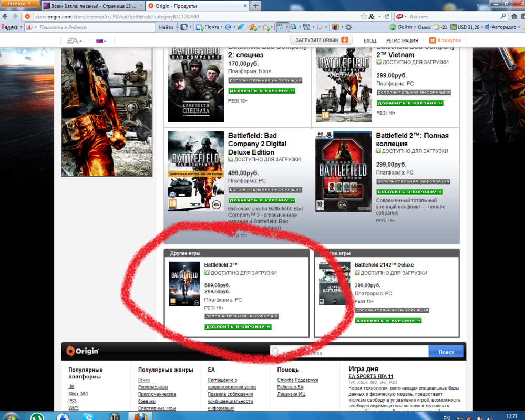
Task: Open the Ролевые игры genre link
Action: point(153,387)
